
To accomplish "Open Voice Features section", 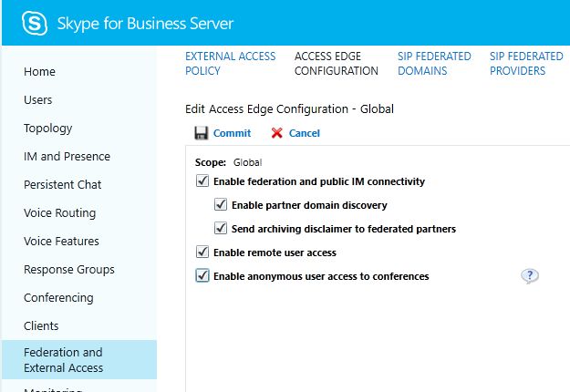I will coord(61,242).
